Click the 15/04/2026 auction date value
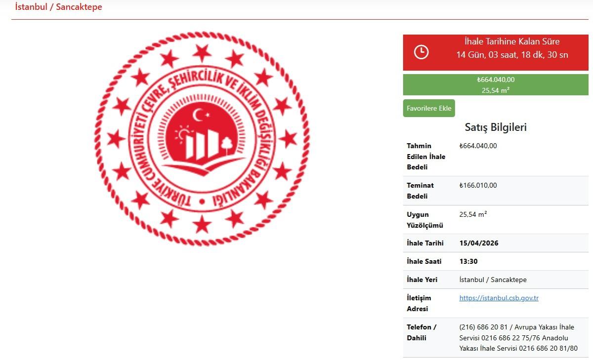The height and width of the screenshot is (364, 593). pos(479,243)
